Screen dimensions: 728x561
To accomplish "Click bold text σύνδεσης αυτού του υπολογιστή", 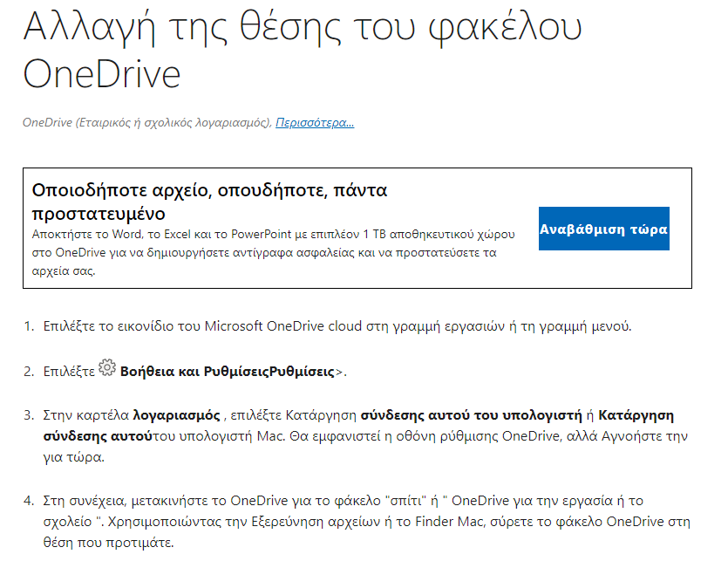I will coord(472,415).
